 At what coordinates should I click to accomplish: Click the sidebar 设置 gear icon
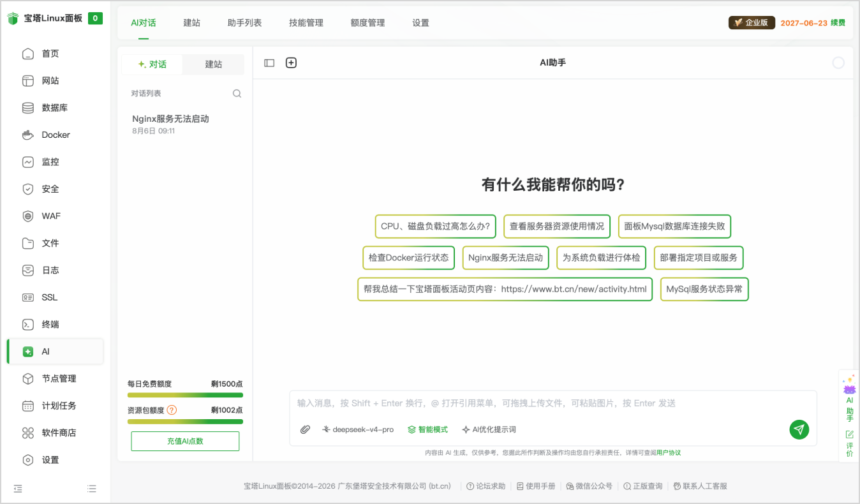point(28,460)
